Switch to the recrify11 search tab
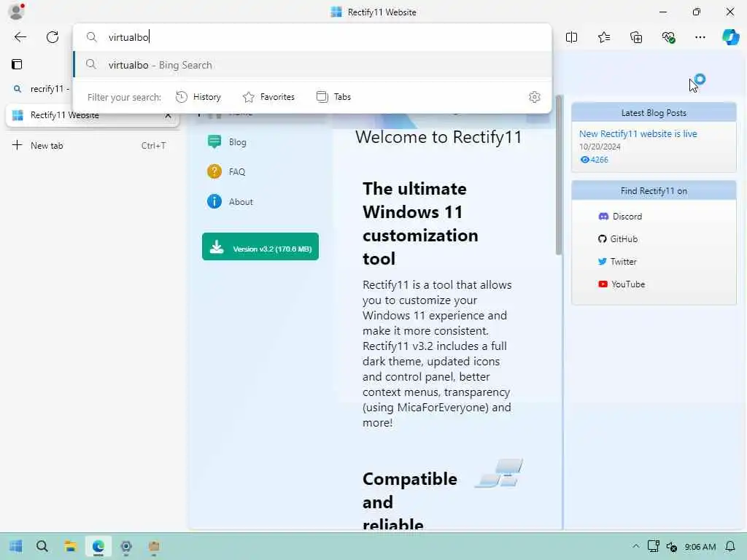The image size is (747, 560). point(43,89)
